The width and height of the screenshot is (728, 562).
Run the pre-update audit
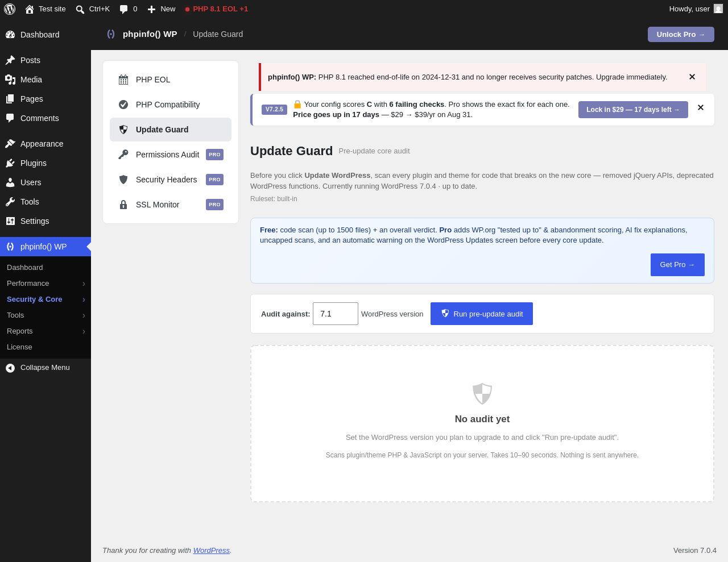click(482, 314)
